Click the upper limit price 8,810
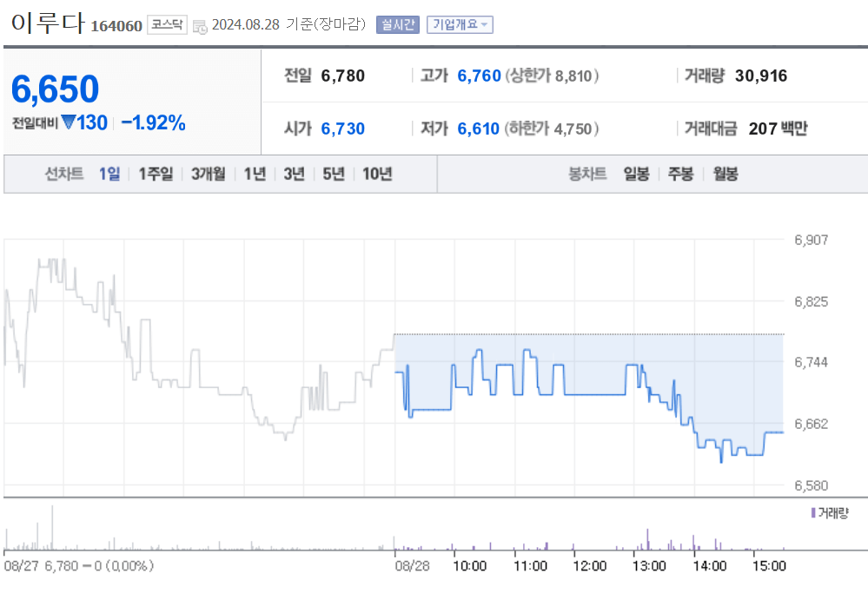Screen dimensions: 868x600 pyautogui.click(x=573, y=76)
